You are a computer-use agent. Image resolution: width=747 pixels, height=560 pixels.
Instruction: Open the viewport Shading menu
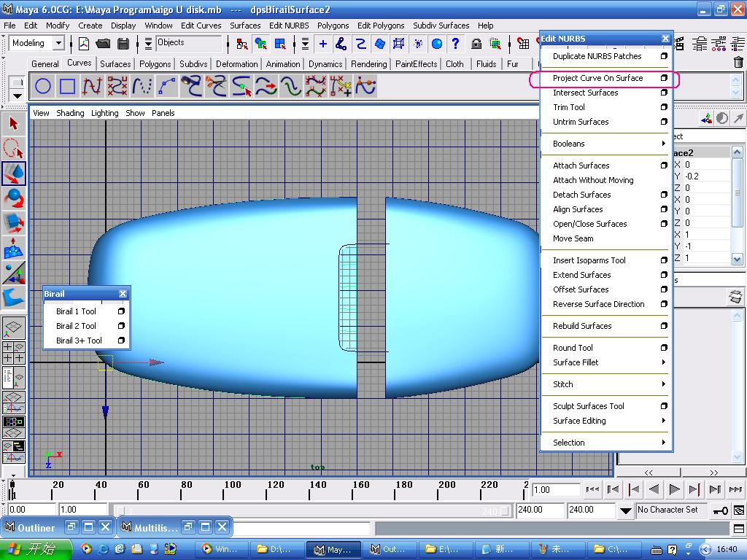click(70, 113)
